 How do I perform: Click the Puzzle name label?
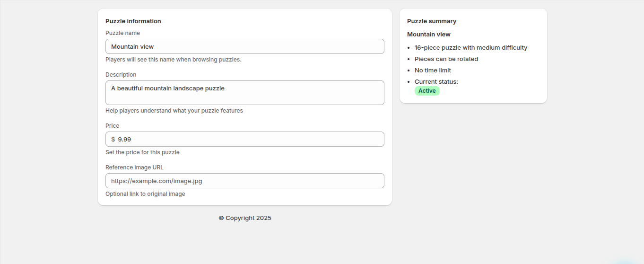click(x=122, y=33)
